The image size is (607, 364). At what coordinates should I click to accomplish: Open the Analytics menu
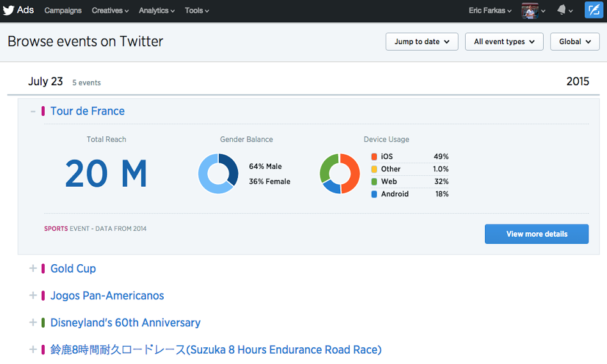157,10
